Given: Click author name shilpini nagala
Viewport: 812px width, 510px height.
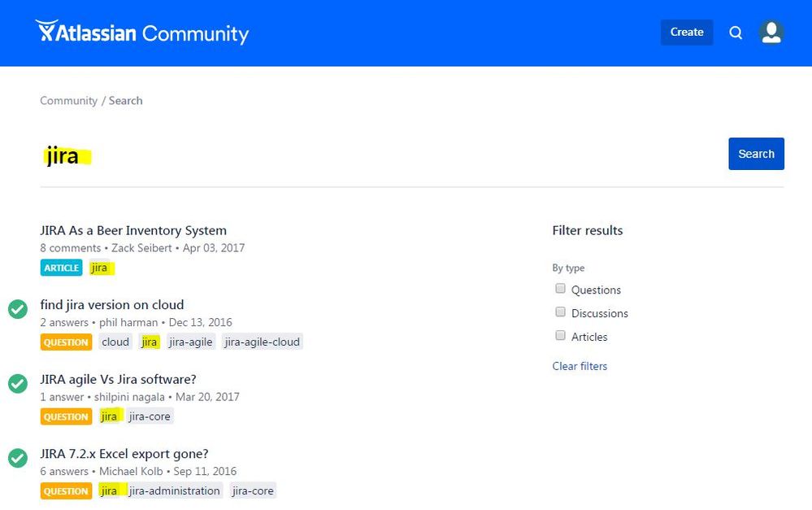Looking at the screenshot, I should 129,397.
